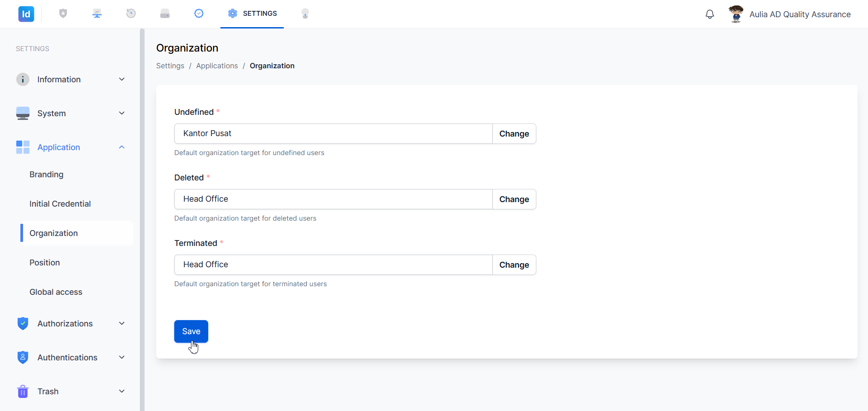The height and width of the screenshot is (411, 868).
Task: Open Branding settings page
Action: pos(47,175)
